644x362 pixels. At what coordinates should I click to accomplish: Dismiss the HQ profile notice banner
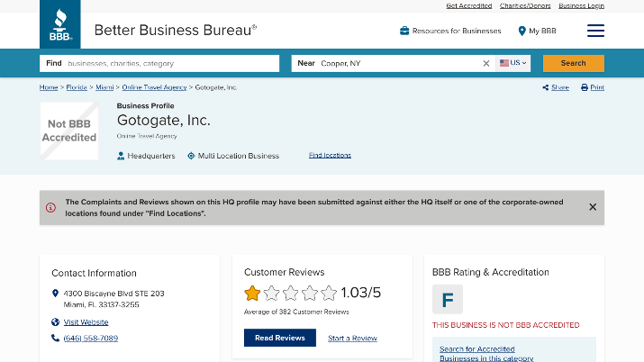coord(593,207)
